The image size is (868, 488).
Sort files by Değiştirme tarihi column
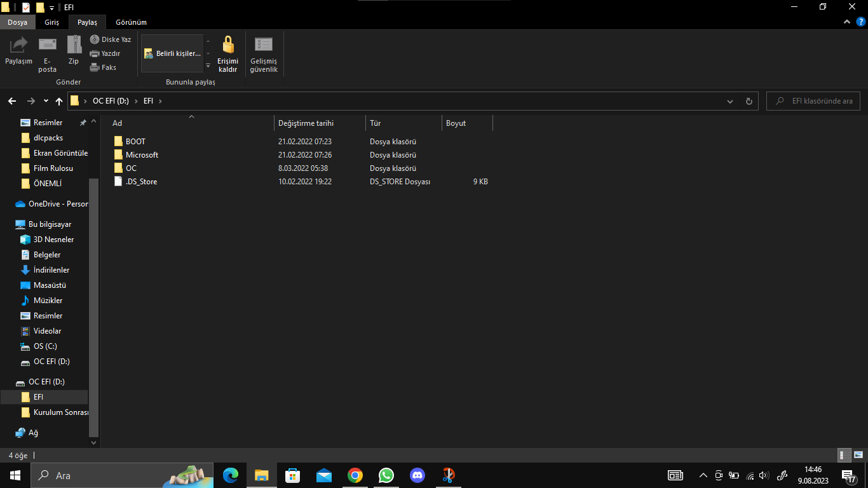tap(306, 123)
